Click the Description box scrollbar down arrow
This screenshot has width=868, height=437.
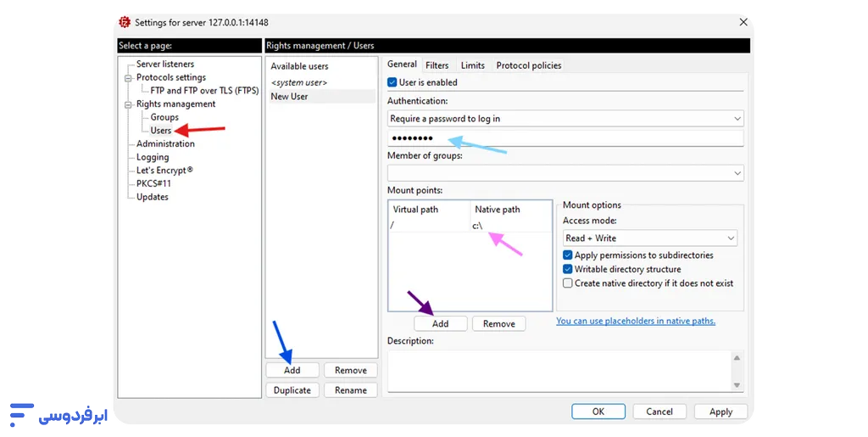pyautogui.click(x=737, y=385)
